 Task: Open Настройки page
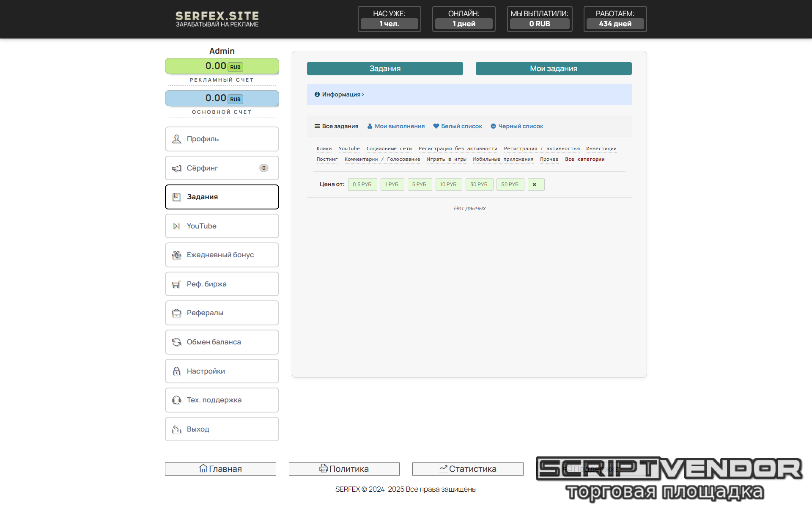click(x=222, y=371)
